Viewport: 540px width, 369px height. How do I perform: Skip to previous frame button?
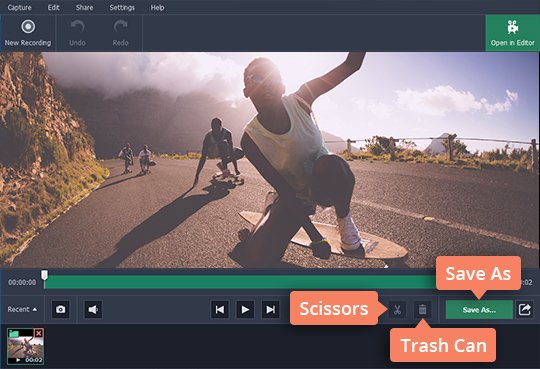pyautogui.click(x=220, y=309)
